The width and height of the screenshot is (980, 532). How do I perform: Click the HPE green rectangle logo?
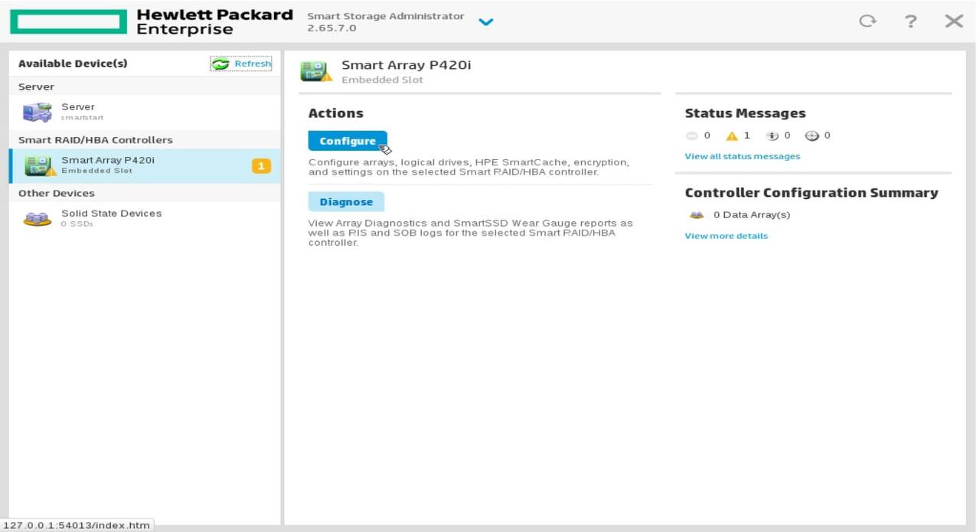[x=68, y=22]
